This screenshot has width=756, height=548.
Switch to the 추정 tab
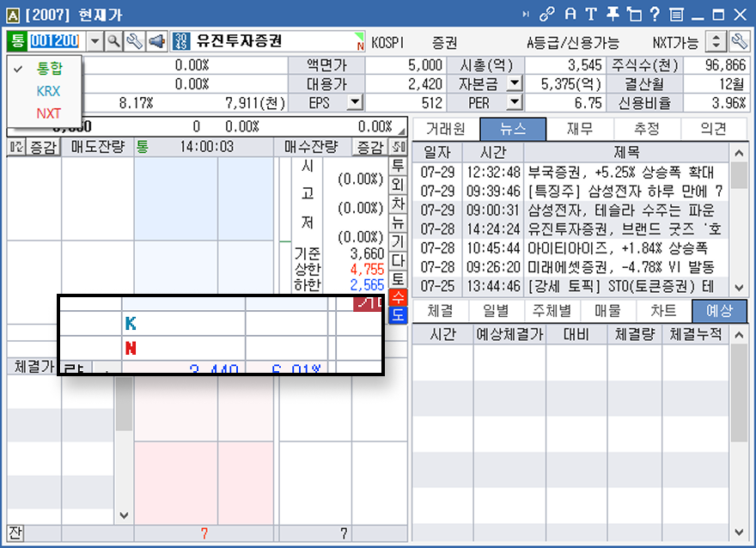[647, 129]
